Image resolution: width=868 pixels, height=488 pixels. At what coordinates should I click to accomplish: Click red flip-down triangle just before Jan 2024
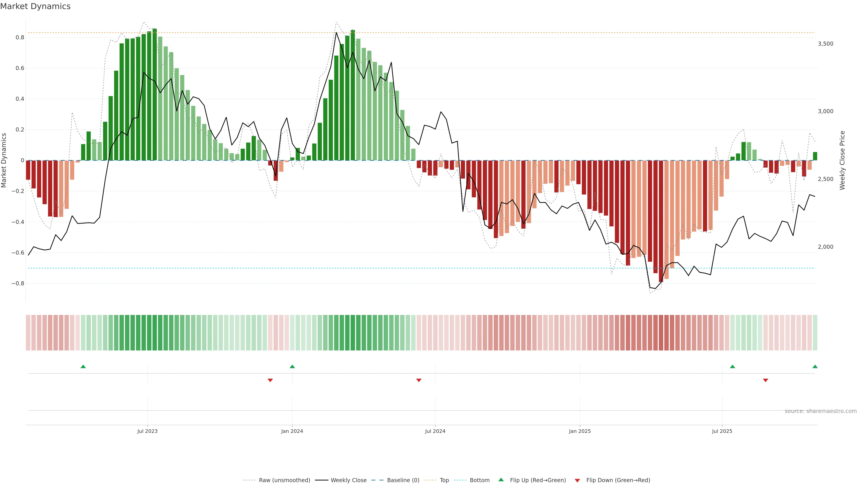pos(270,380)
